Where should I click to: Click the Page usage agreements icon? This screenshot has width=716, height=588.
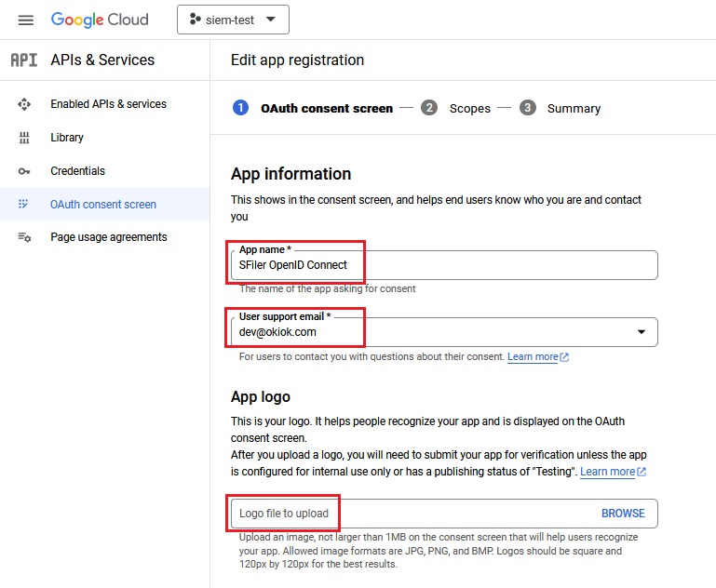click(x=24, y=237)
